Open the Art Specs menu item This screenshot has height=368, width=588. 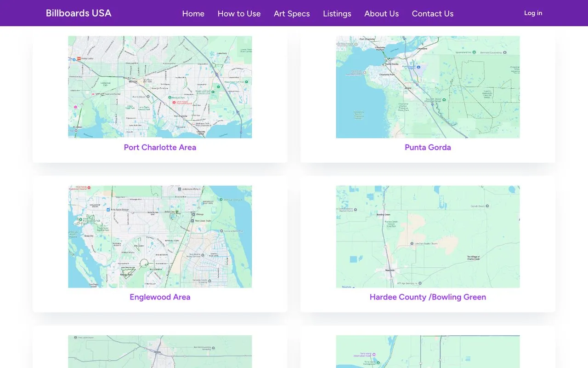(x=292, y=13)
